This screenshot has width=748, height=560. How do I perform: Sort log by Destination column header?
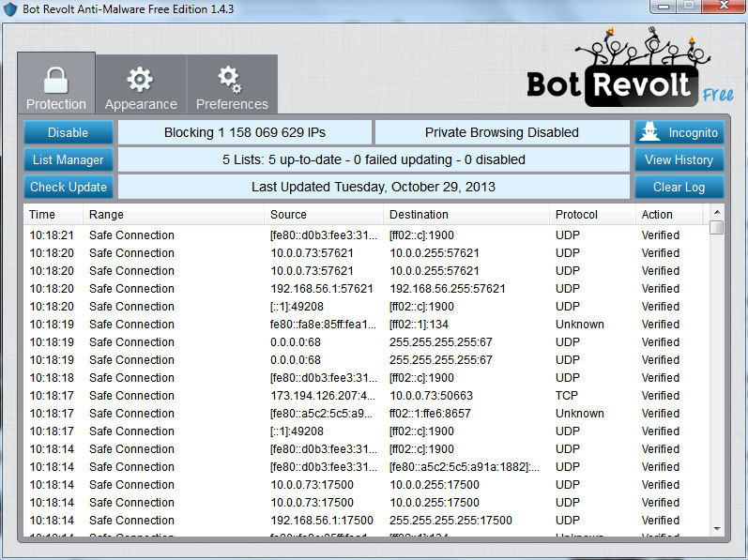point(466,215)
